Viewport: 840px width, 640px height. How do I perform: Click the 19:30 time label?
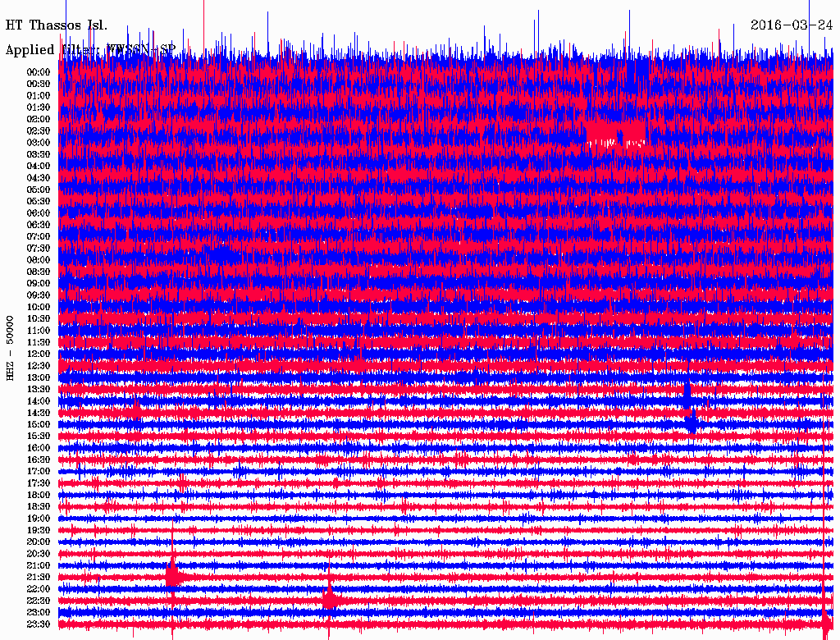[39, 530]
